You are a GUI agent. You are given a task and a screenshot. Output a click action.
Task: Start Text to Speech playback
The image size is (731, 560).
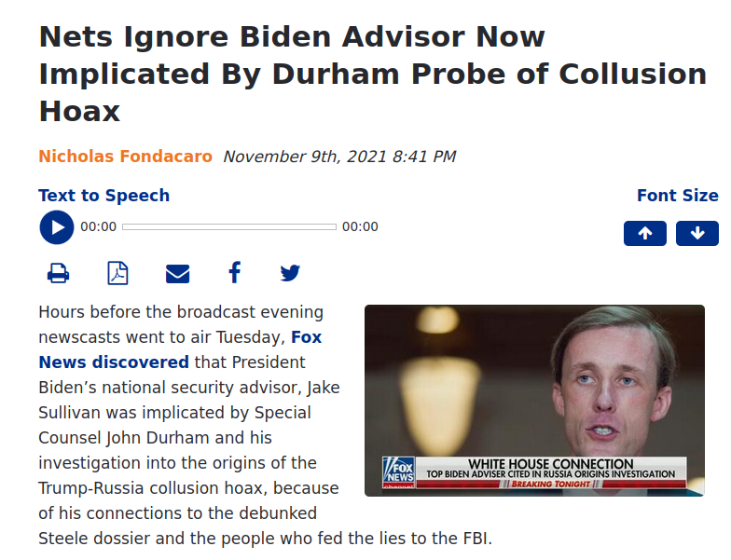[x=56, y=227]
